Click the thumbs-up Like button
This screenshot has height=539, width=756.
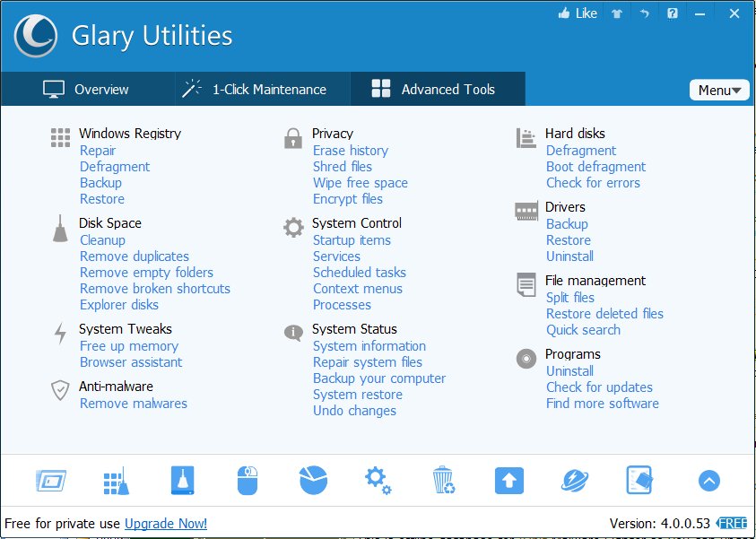pos(578,13)
